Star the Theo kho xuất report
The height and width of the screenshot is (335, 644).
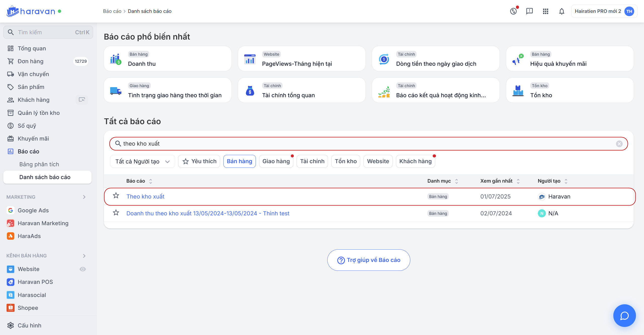(x=116, y=196)
